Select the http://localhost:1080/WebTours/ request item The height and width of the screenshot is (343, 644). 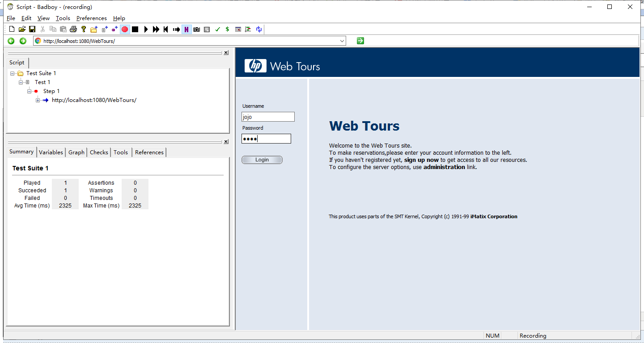click(94, 100)
